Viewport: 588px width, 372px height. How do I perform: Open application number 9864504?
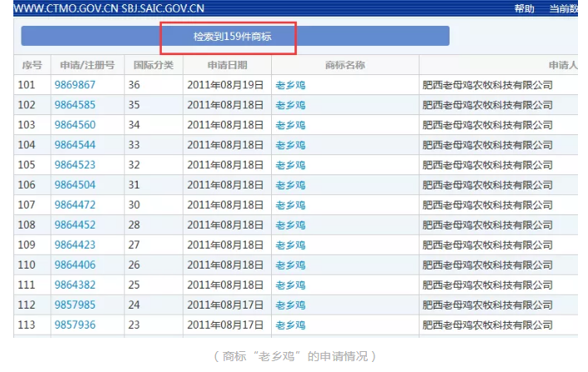[x=74, y=185]
